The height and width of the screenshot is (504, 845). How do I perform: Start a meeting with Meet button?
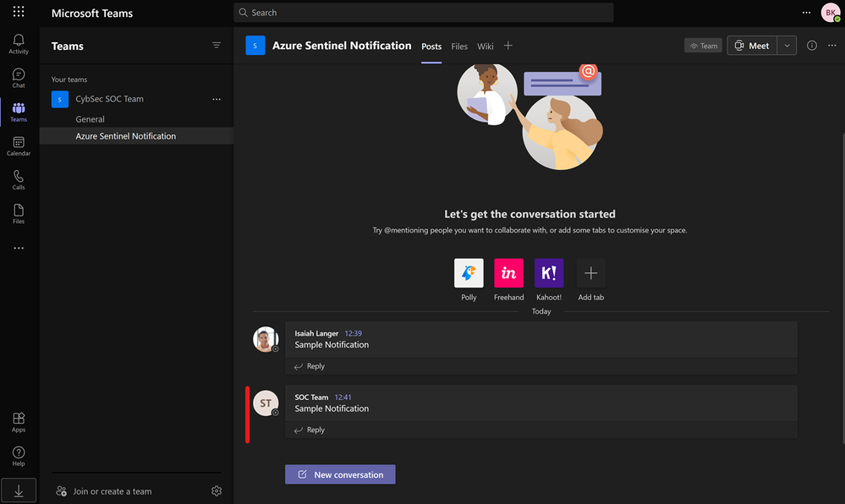coord(752,46)
